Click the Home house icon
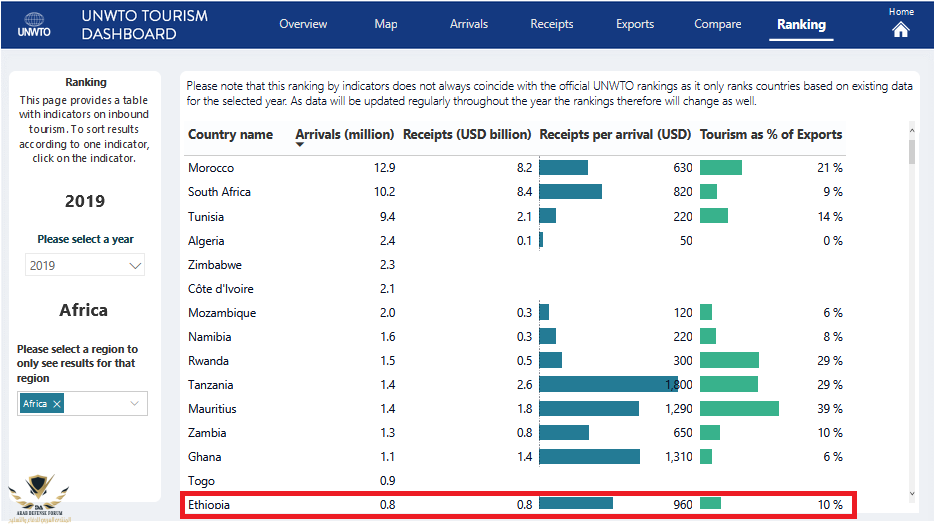 (x=900, y=29)
